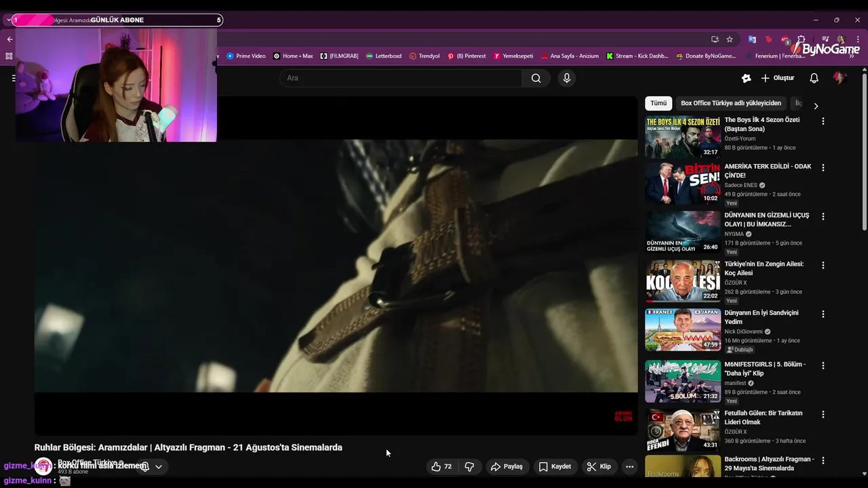
Task: Open Fetullah Gülen: Bir Tarikatın Lideri Olmak title
Action: click(764, 418)
